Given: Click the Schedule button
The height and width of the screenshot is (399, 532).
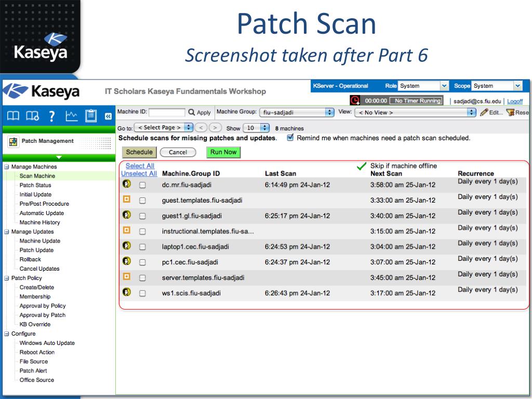Looking at the screenshot, I should click(139, 152).
